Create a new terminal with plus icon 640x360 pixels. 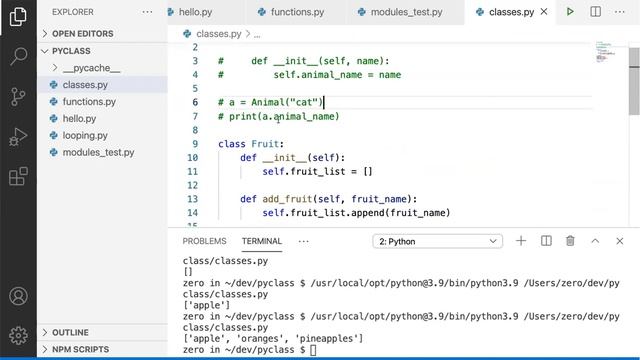[x=521, y=241]
